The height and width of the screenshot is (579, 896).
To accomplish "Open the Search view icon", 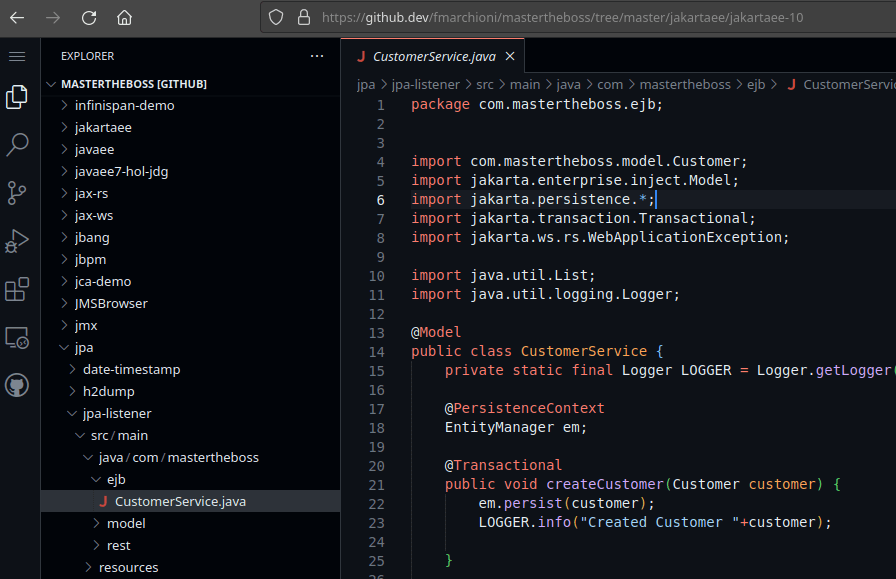I will [17, 145].
